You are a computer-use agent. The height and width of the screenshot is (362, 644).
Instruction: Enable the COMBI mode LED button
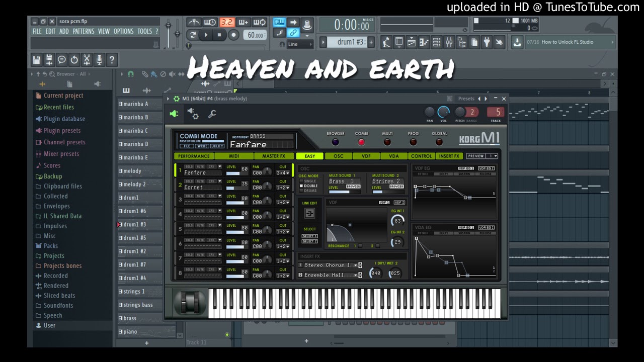(x=361, y=142)
